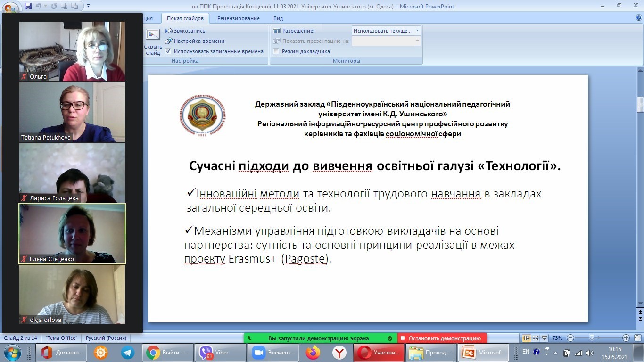Select Лариса Гольцева's video thumbnail
The image size is (644, 362).
(x=72, y=173)
